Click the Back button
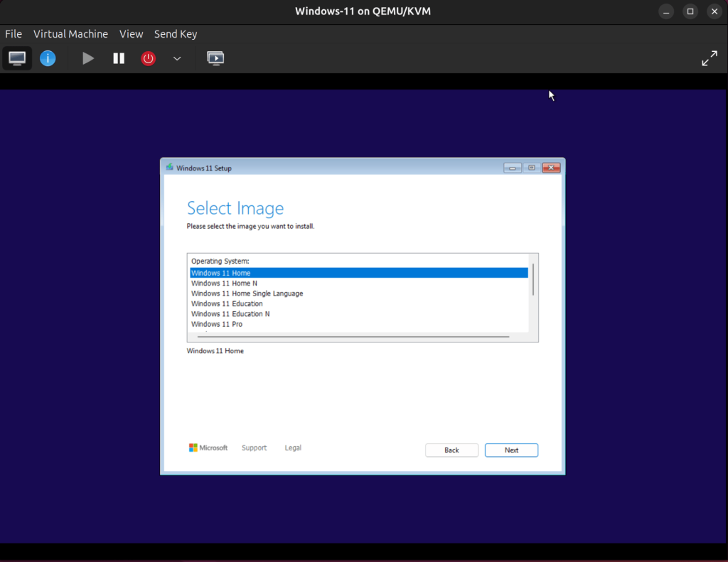 [451, 450]
